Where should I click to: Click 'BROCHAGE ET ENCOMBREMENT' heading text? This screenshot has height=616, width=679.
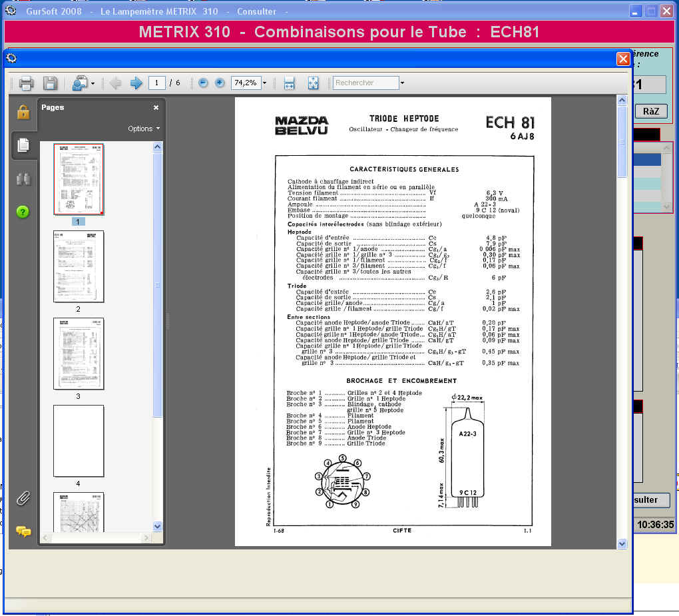[401, 381]
